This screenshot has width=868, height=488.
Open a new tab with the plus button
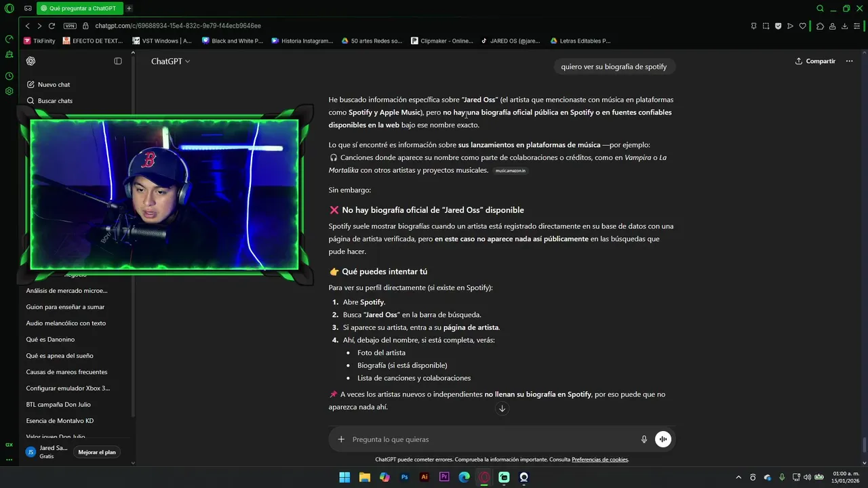tap(129, 8)
